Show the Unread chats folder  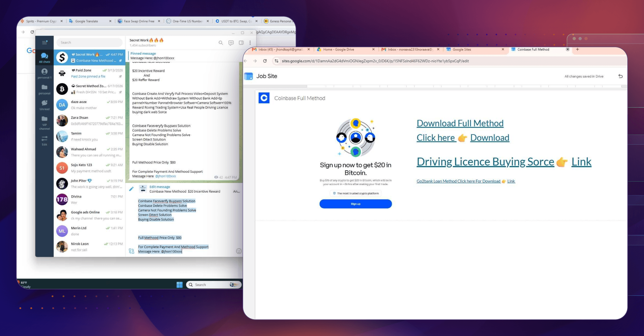pos(45,105)
